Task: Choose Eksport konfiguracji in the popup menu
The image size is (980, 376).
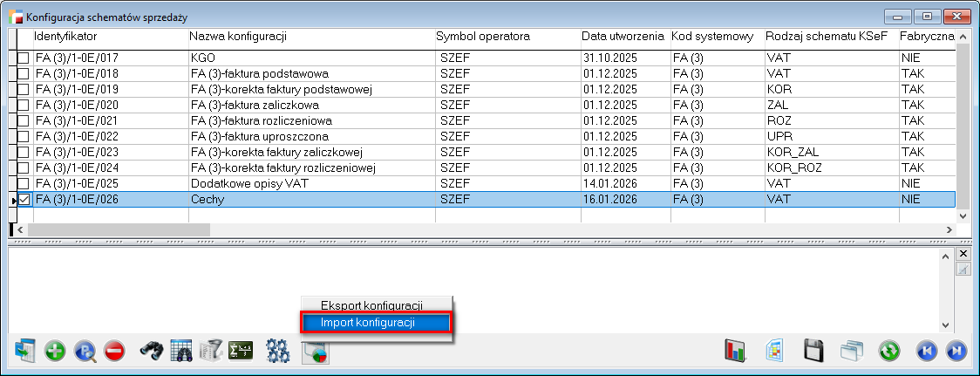Action: [x=371, y=305]
